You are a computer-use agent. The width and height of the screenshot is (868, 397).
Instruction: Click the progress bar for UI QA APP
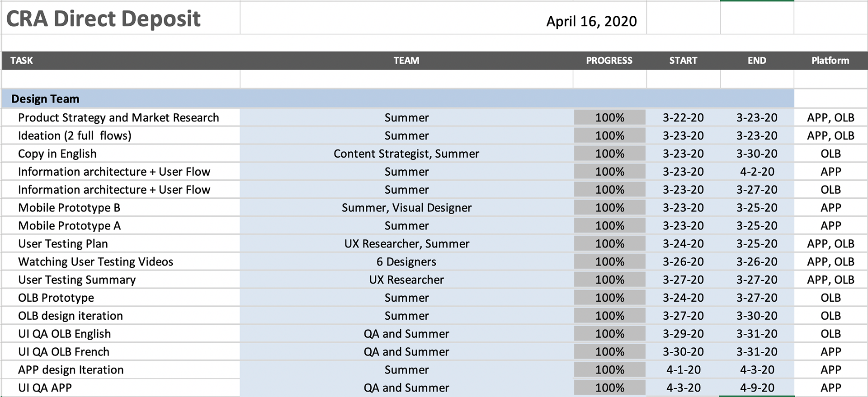[x=609, y=388]
